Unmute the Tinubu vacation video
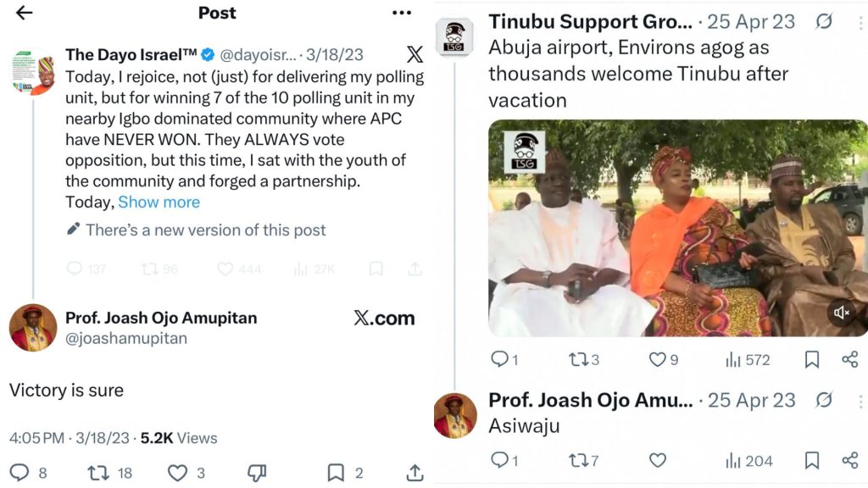This screenshot has height=488, width=868. point(843,312)
